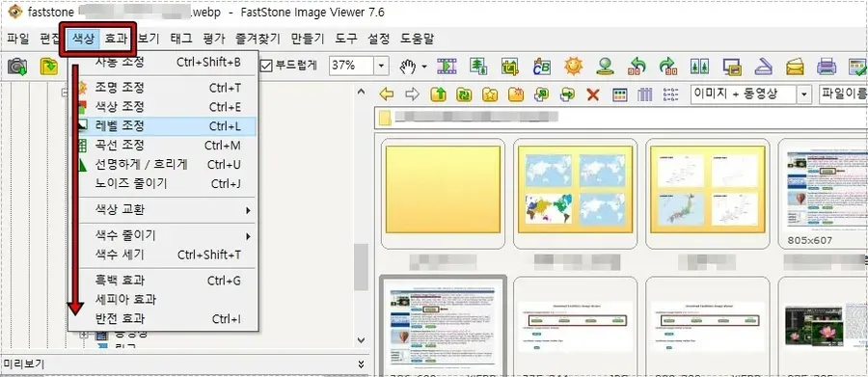Select 노이즈 줄이기 menu entry

163,183
